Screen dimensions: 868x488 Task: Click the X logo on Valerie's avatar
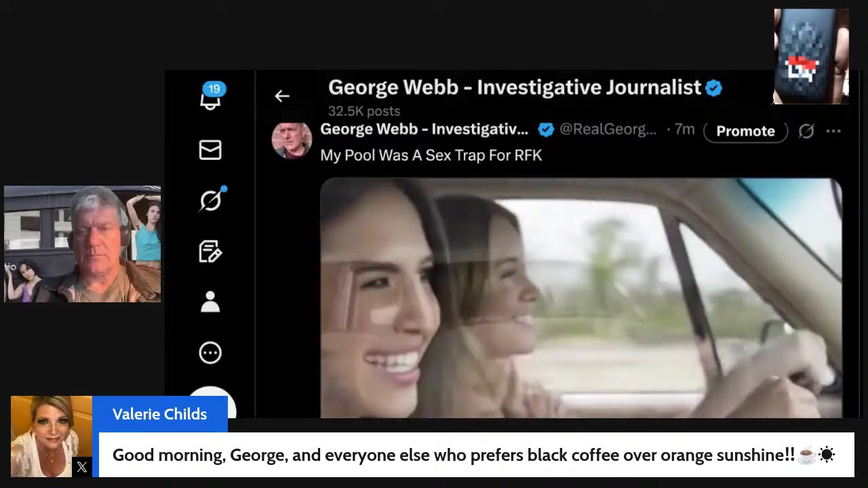82,467
